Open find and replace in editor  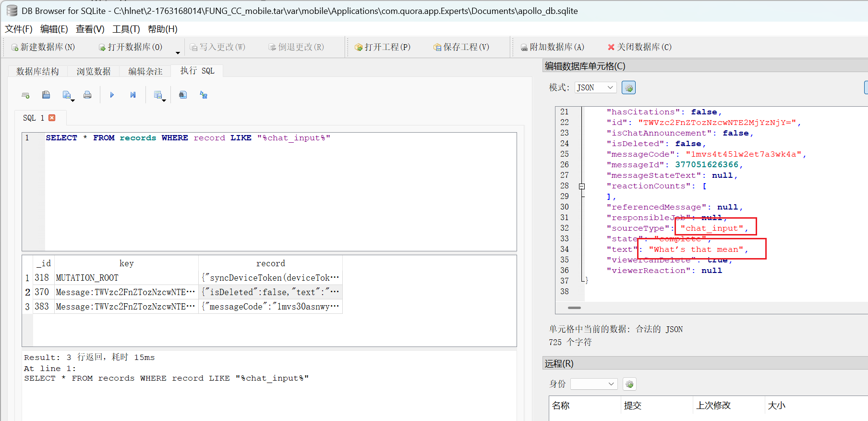tap(204, 95)
